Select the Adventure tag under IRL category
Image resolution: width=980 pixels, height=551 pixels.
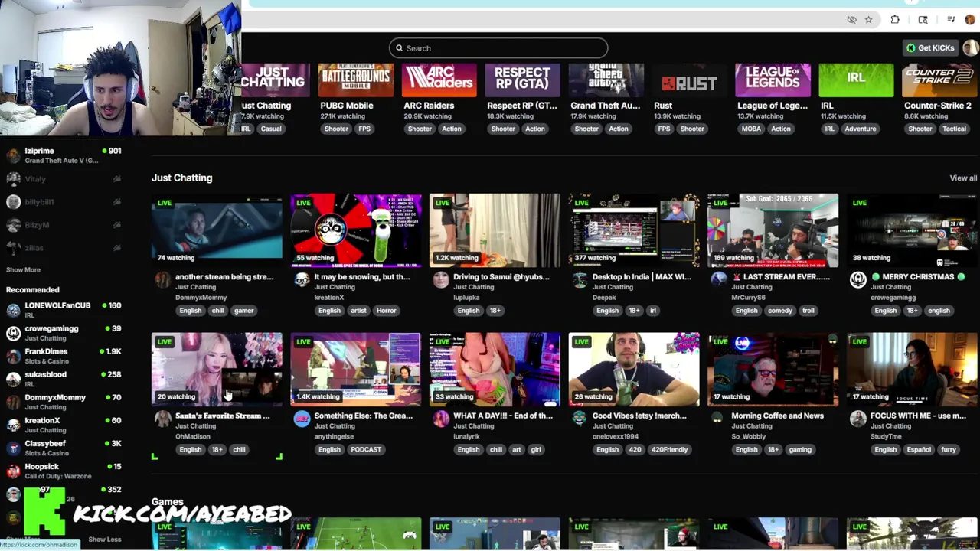tap(860, 129)
